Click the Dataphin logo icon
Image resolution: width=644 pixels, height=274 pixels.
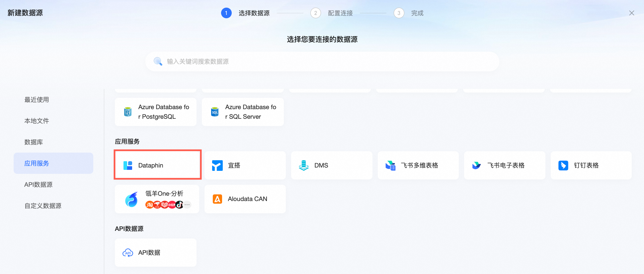pos(128,166)
